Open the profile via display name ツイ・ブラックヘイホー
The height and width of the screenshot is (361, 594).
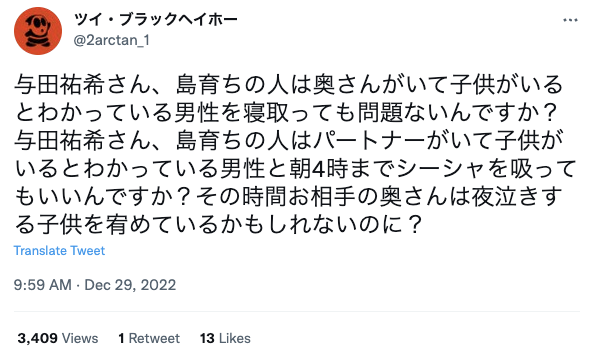click(x=156, y=19)
